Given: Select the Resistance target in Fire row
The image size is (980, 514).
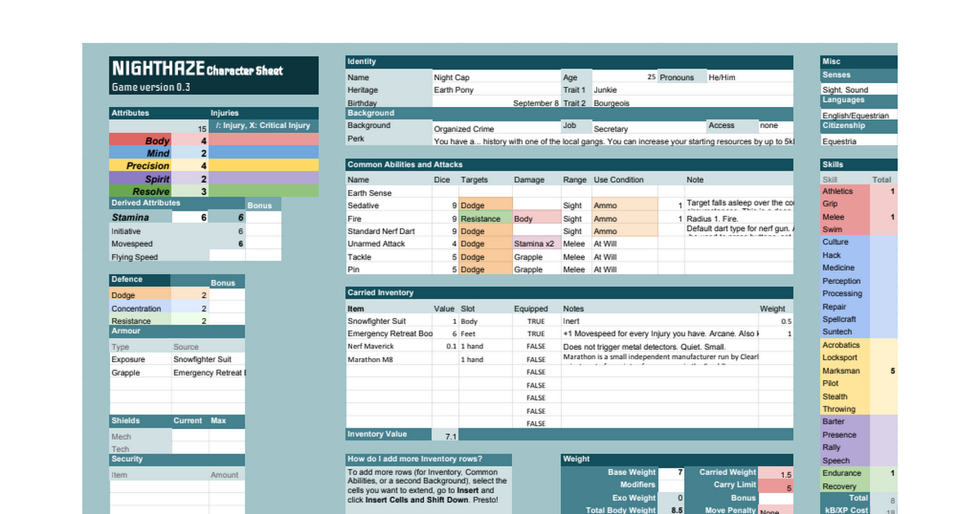Looking at the screenshot, I should pos(485,219).
